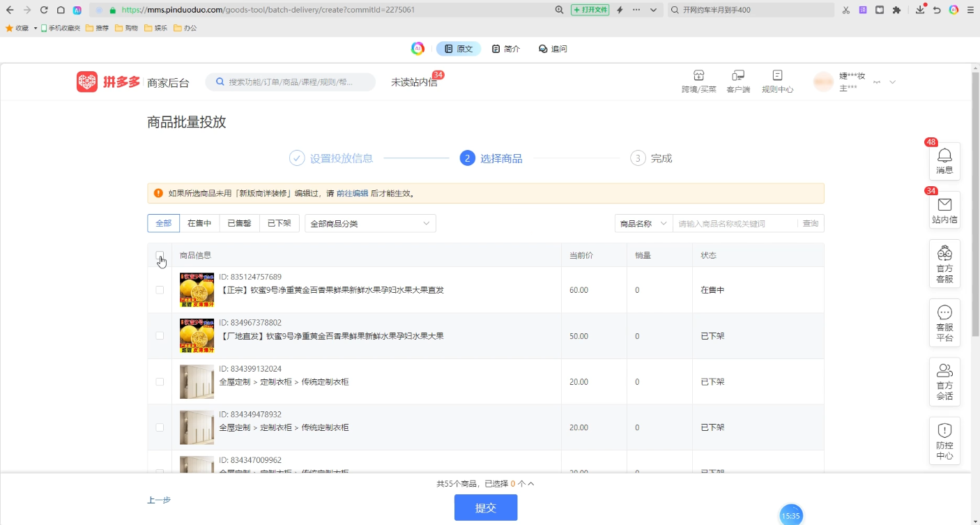Viewport: 980px width, 525px height.
Task: Open the 防控中心 shield icon
Action: tap(944, 431)
